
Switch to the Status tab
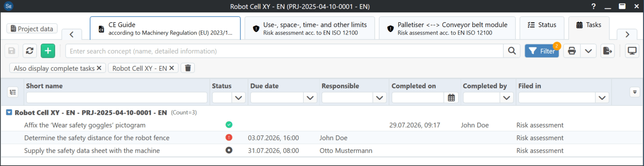coord(542,25)
